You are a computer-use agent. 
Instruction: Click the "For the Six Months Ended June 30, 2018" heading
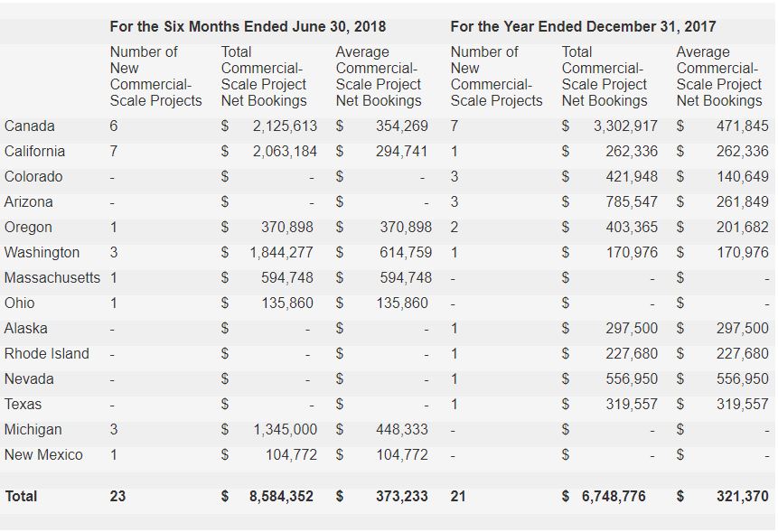click(247, 26)
